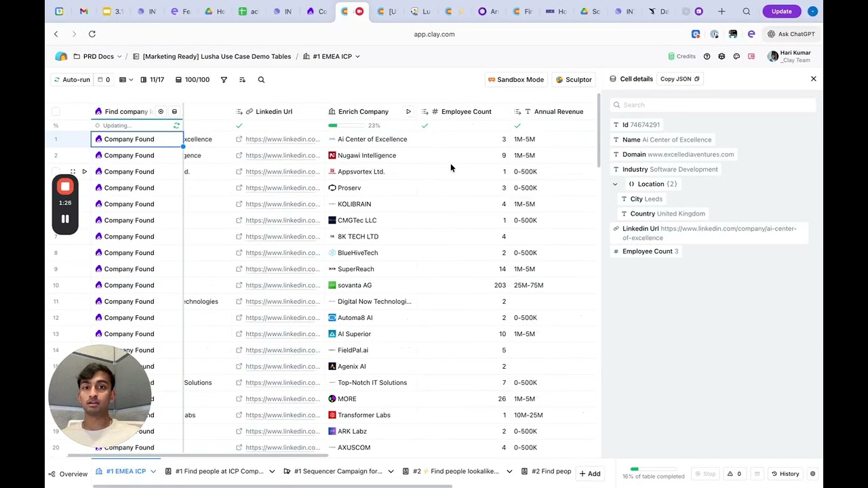Focus the Cell details search field
This screenshot has height=488, width=868.
[x=712, y=105]
